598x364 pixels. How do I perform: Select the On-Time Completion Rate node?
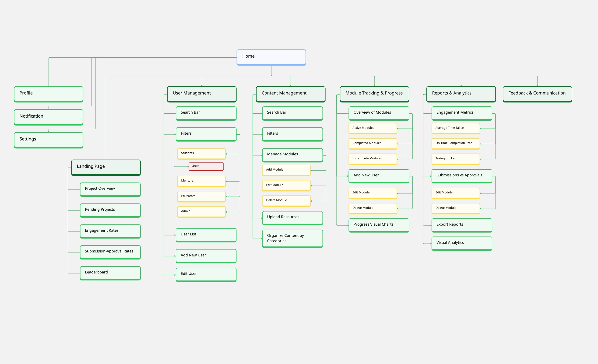point(456,143)
